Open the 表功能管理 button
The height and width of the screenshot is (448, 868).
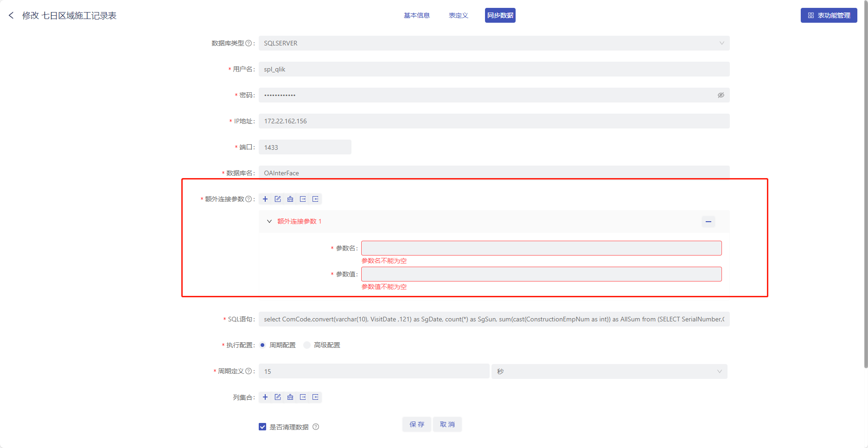pos(829,15)
